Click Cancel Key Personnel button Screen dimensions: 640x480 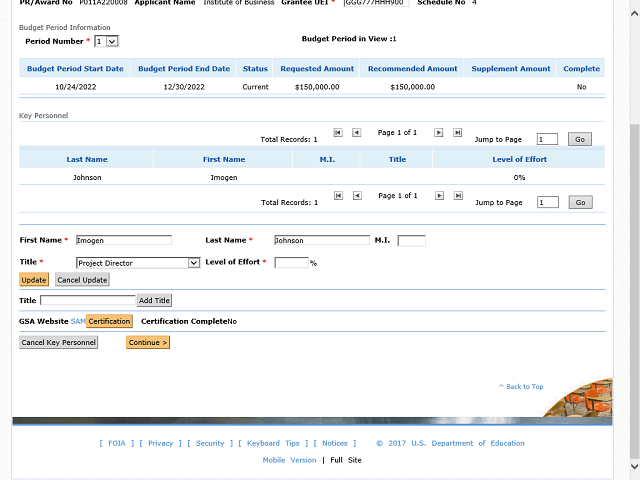click(x=58, y=342)
